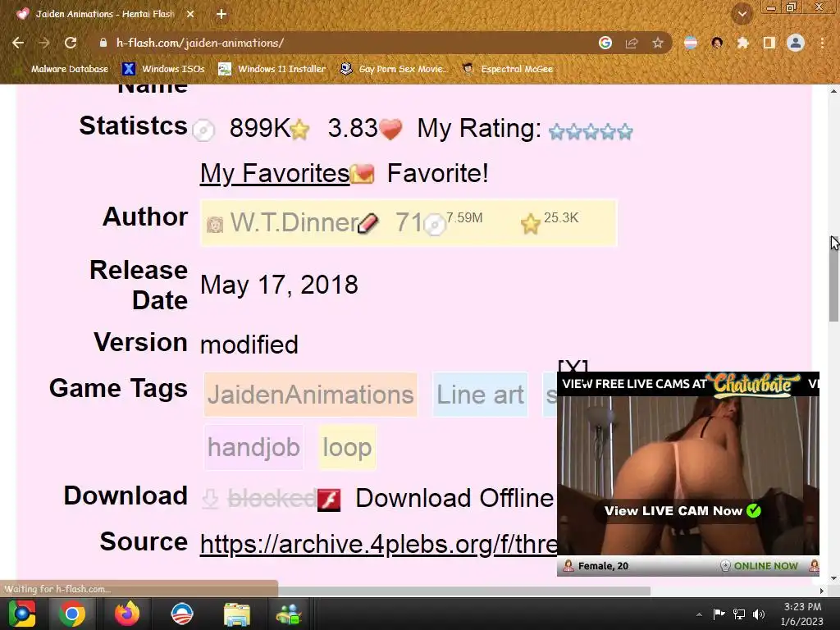This screenshot has width=840, height=630.
Task: Open the tab search dropdown arrow
Action: coord(742,14)
